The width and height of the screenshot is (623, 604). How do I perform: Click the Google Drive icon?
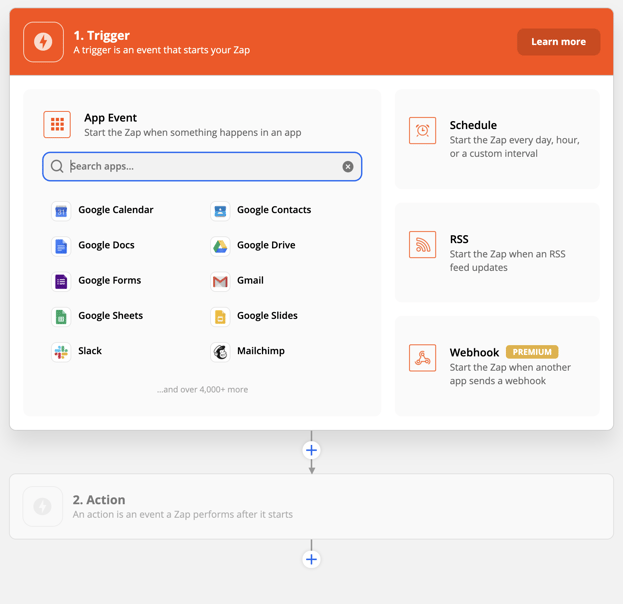point(220,246)
